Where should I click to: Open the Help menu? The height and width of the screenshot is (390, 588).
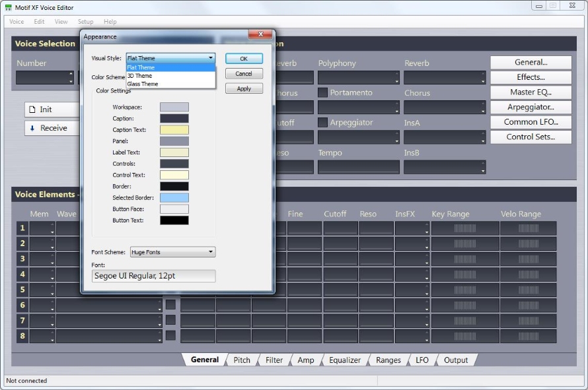click(x=110, y=22)
